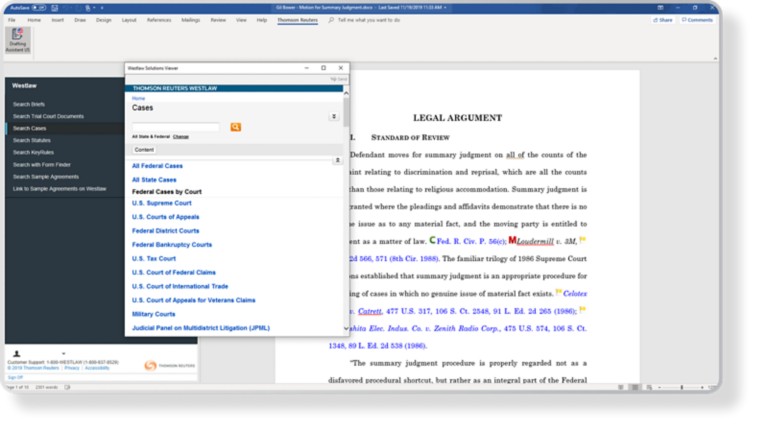Open the References ribbon tab
Image resolution: width=768 pixels, height=432 pixels.
pyautogui.click(x=159, y=20)
